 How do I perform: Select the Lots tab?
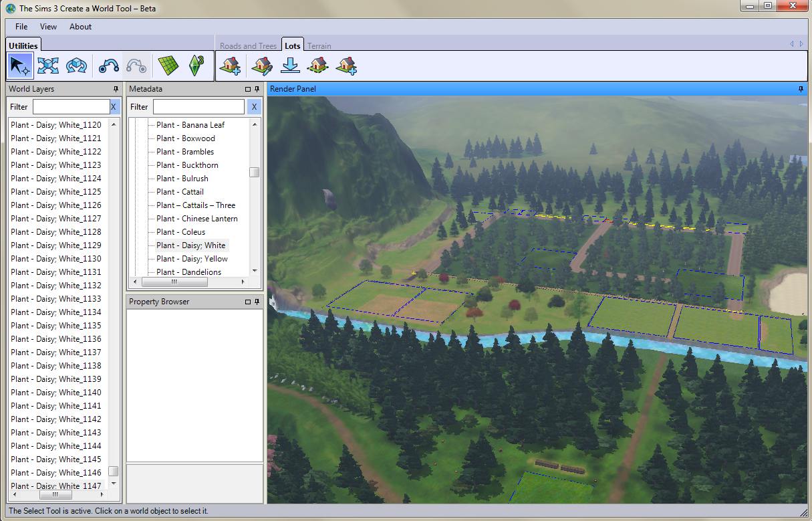[292, 45]
